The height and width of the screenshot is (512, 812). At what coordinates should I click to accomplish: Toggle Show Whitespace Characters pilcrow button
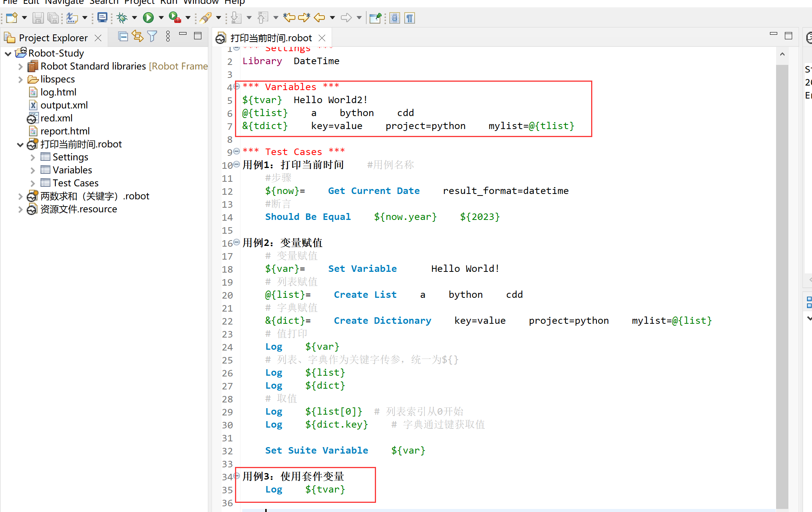410,18
